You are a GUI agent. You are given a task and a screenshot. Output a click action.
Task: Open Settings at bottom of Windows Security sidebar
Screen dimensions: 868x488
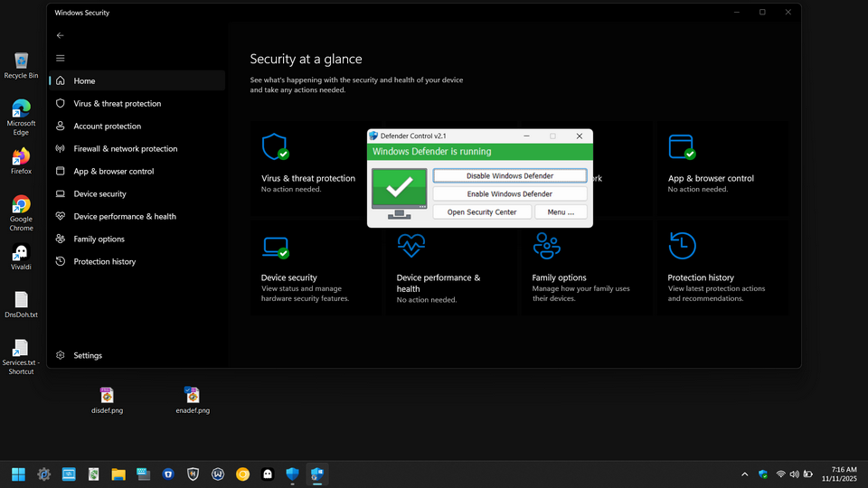click(x=137, y=355)
